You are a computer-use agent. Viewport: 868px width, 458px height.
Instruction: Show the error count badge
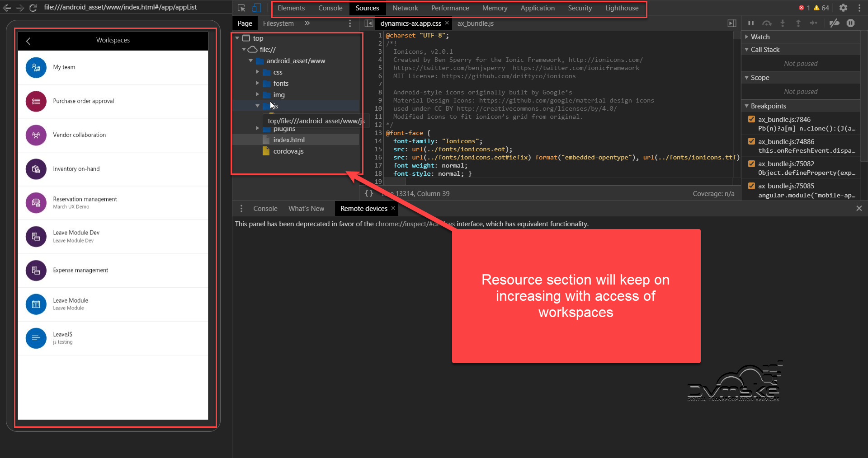coord(804,8)
